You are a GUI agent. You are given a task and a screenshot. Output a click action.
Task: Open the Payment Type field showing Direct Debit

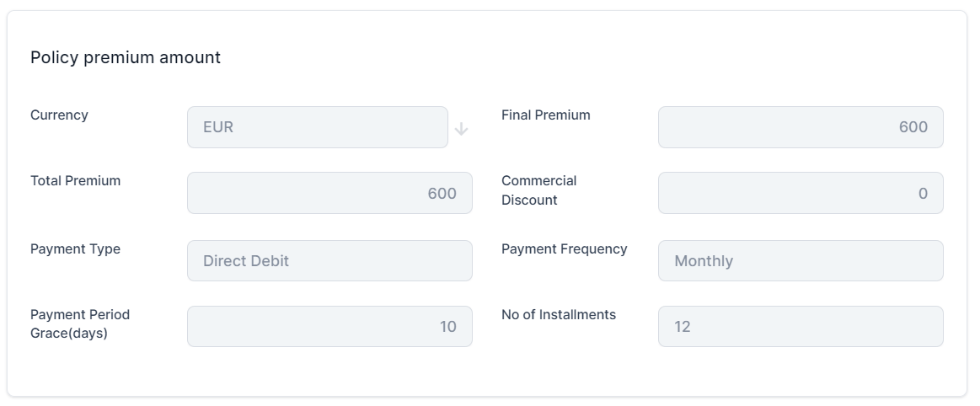(x=329, y=261)
